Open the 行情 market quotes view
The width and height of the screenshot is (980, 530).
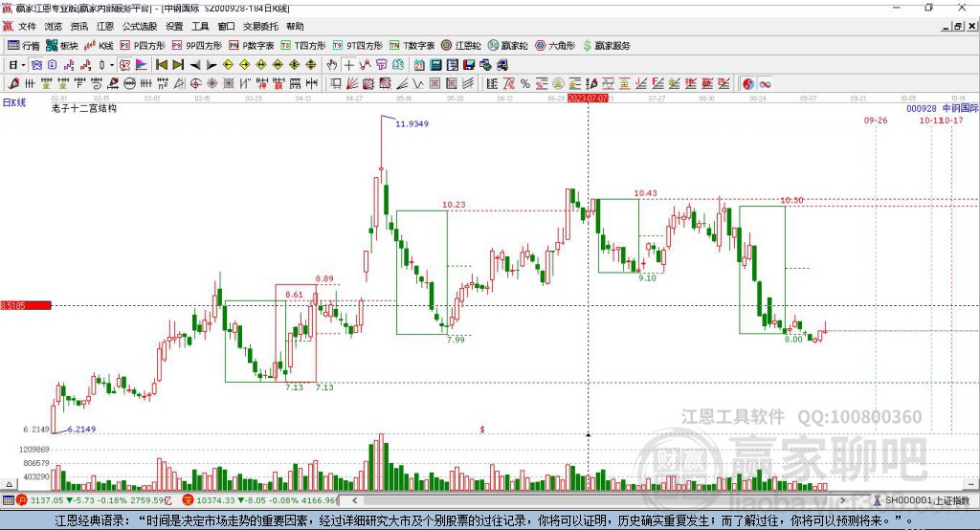24,46
